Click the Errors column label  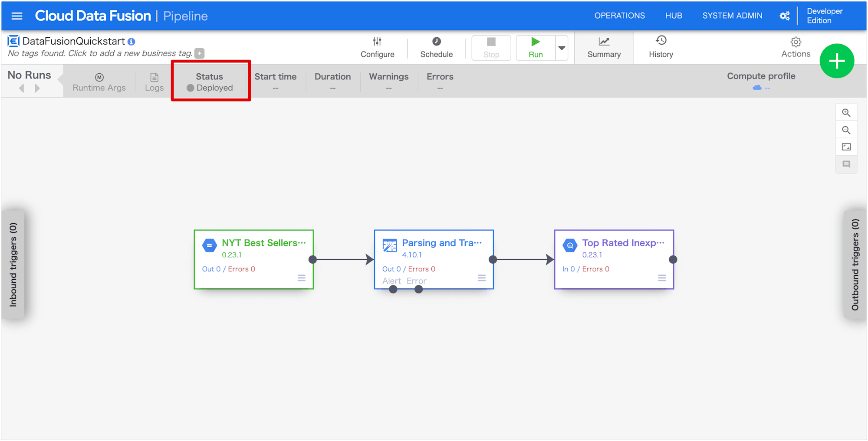(x=440, y=77)
